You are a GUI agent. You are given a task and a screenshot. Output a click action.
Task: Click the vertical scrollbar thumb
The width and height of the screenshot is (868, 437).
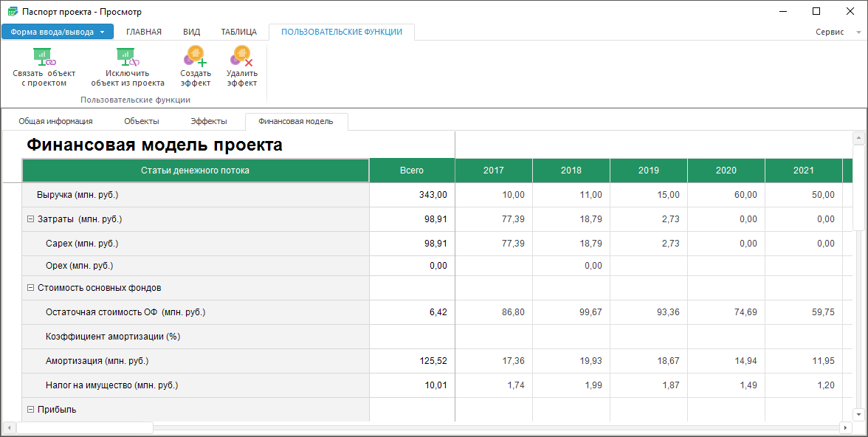(858, 187)
